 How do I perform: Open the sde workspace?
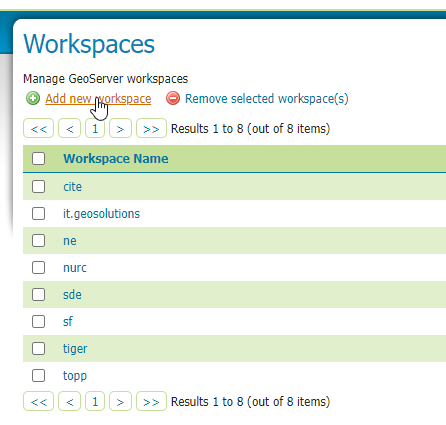tap(72, 295)
